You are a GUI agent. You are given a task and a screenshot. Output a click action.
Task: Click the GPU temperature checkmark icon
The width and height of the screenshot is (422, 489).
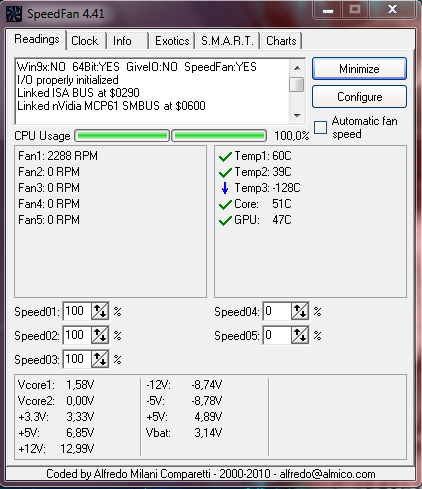pos(225,220)
